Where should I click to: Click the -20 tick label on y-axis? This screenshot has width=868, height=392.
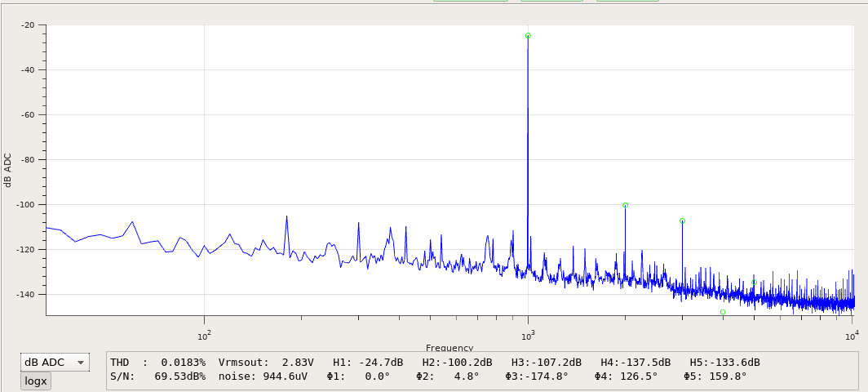28,25
